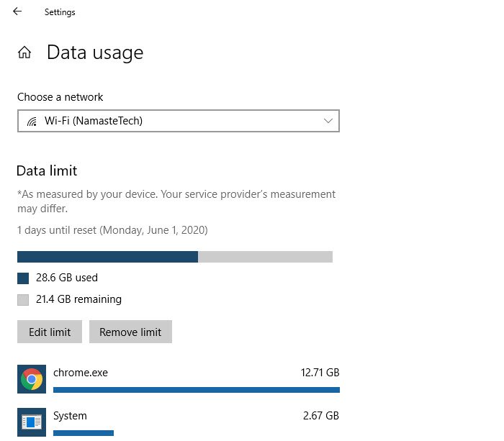Click the 12.71 GB usage value
The height and width of the screenshot is (441, 504).
pyautogui.click(x=320, y=373)
